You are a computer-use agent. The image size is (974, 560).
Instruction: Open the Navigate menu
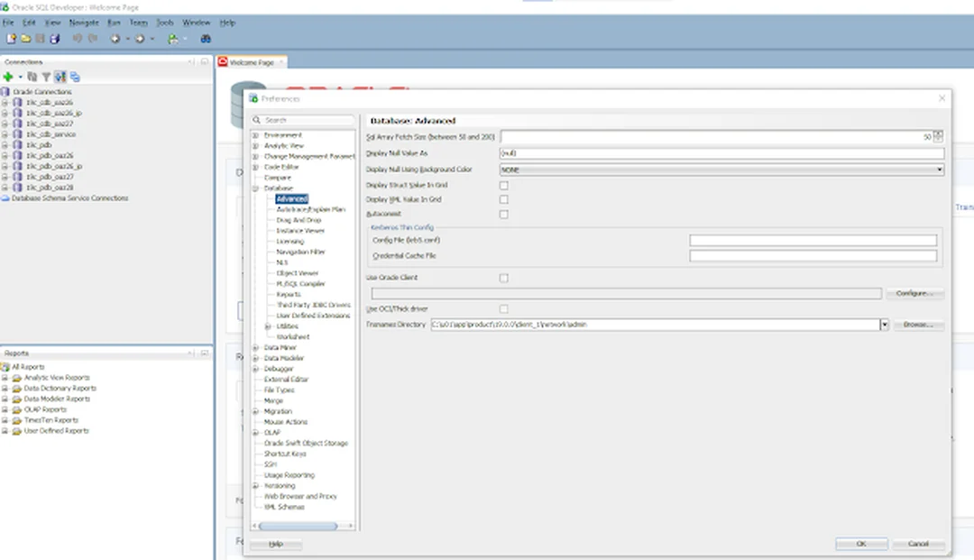coord(84,23)
